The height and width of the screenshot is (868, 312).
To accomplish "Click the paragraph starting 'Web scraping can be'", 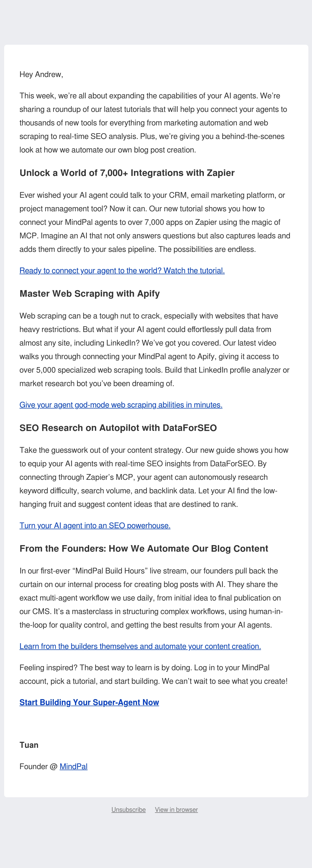I will [154, 349].
